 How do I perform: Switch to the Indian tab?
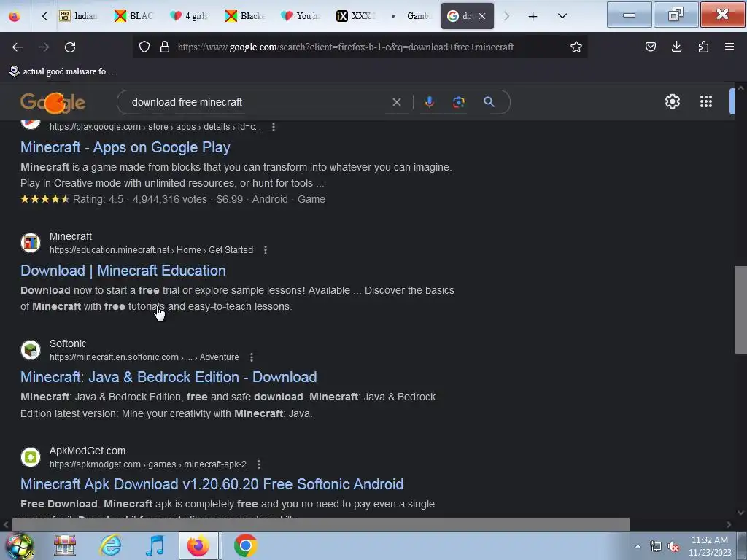tap(79, 16)
